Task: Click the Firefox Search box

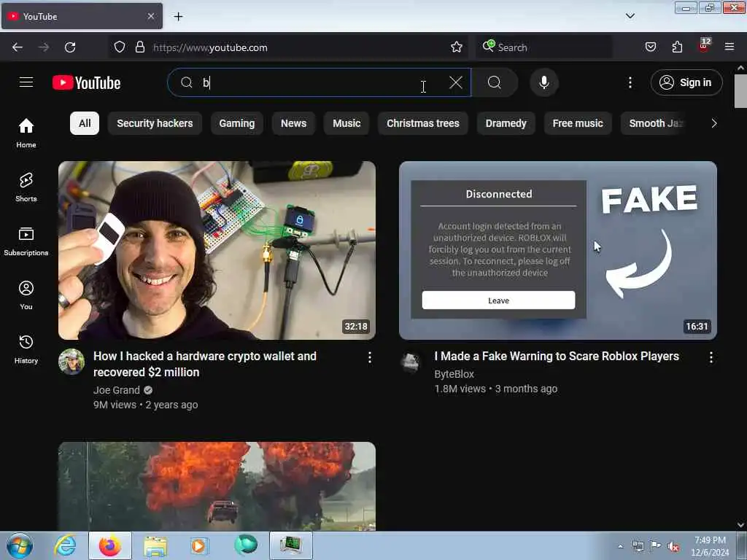Action: coord(543,47)
